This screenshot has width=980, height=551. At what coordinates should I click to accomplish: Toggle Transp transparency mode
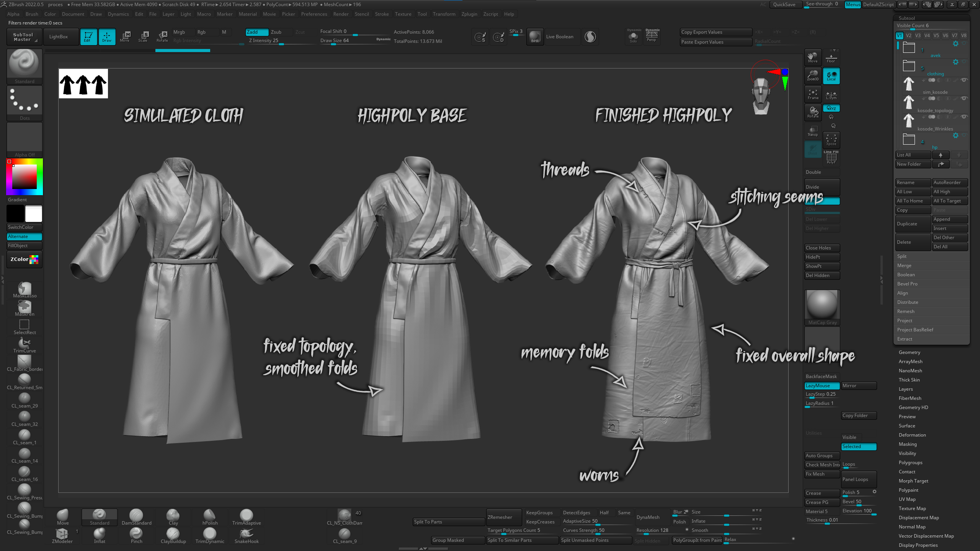tap(813, 131)
